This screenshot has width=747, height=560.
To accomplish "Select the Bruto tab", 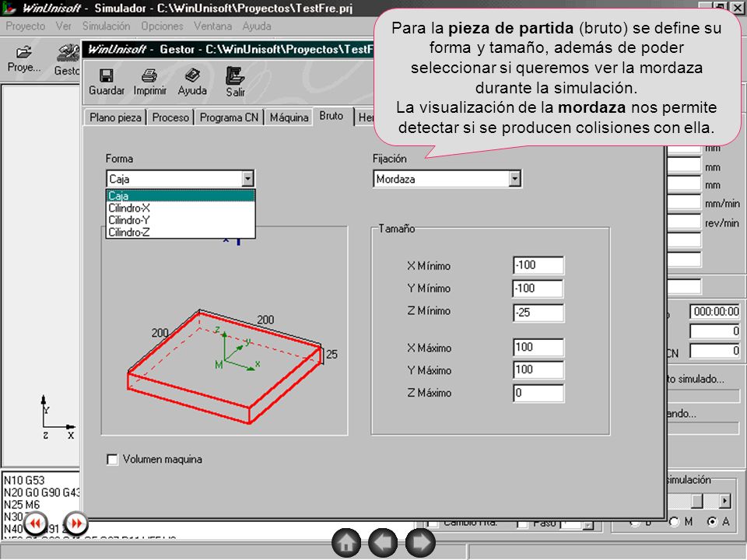I will point(331,116).
